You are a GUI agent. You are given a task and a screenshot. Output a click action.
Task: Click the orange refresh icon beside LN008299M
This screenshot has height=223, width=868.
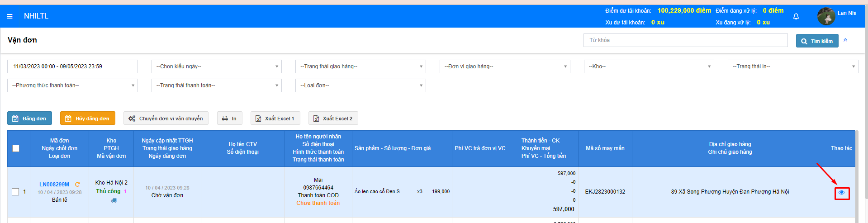point(77,185)
